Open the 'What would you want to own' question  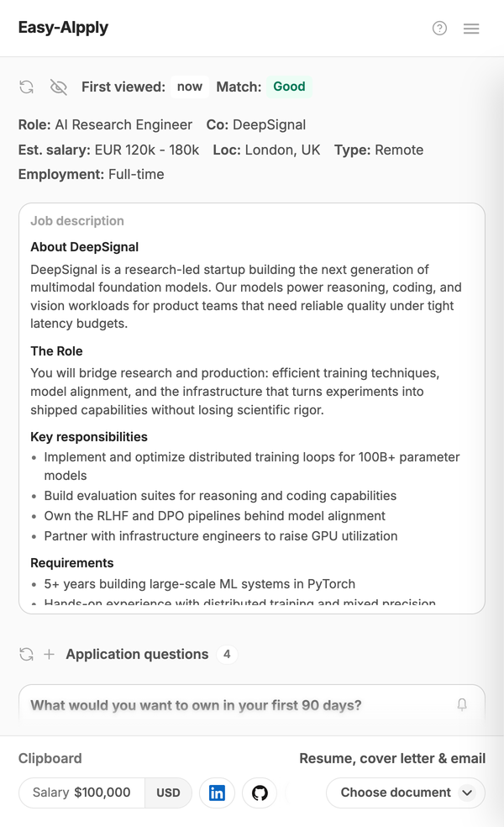pyautogui.click(x=196, y=705)
